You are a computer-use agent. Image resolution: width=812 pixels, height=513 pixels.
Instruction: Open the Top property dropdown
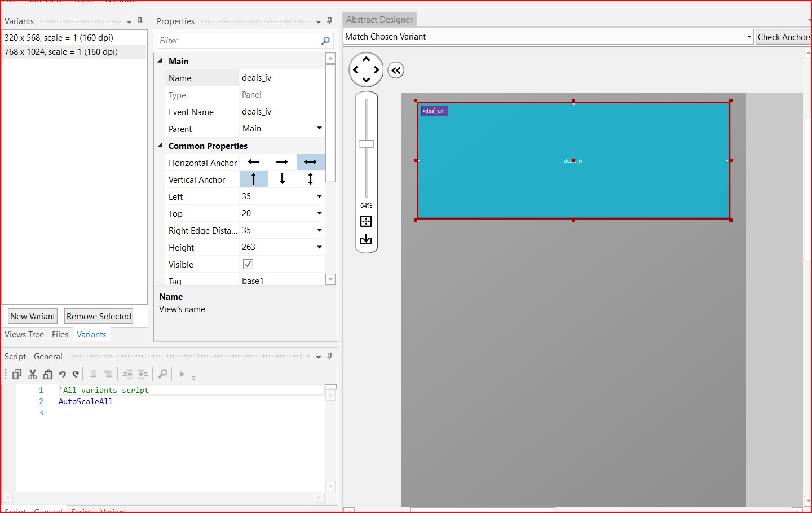click(319, 213)
